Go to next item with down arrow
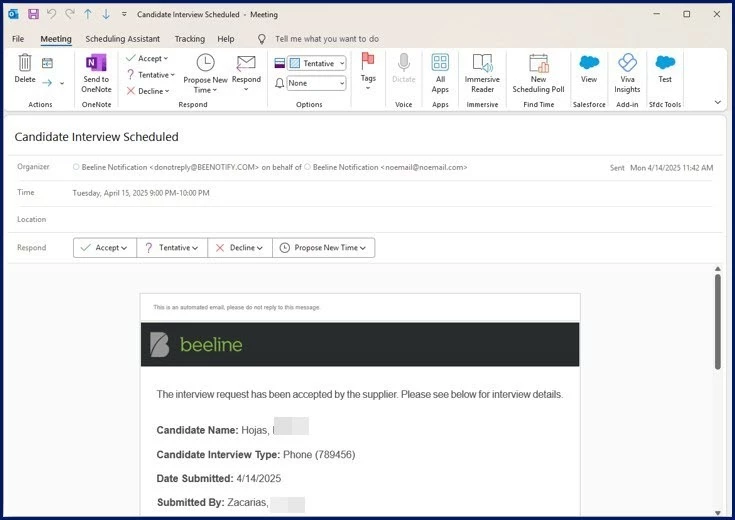The width and height of the screenshot is (735, 520). (106, 14)
